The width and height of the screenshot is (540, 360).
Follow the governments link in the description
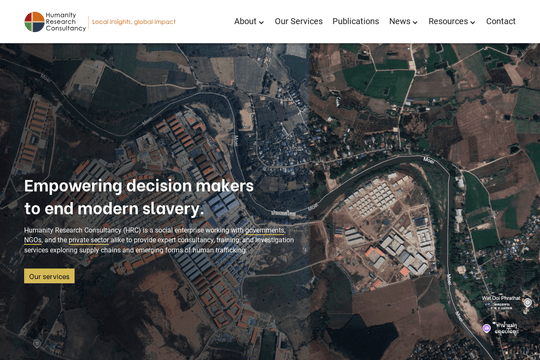(265, 230)
